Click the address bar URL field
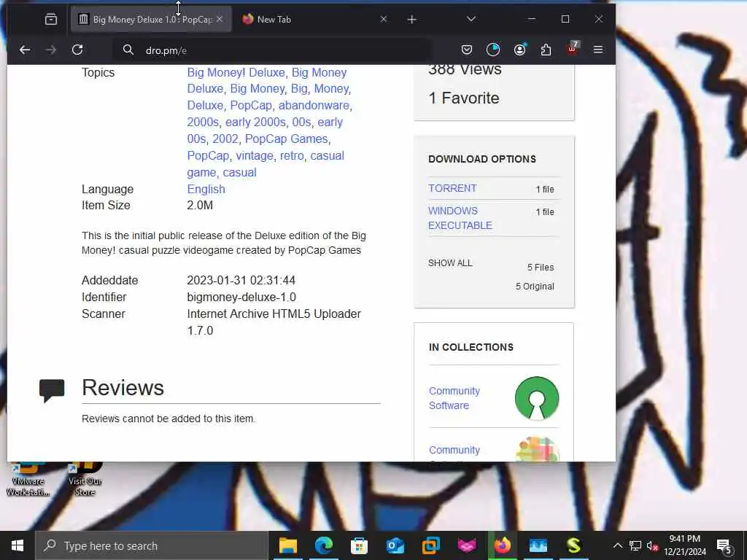This screenshot has height=560, width=747. pos(271,50)
